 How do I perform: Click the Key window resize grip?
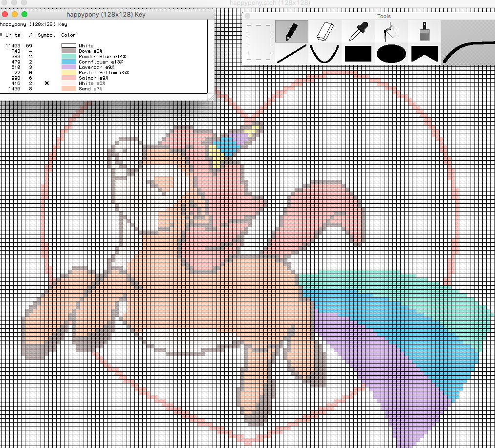point(212,98)
